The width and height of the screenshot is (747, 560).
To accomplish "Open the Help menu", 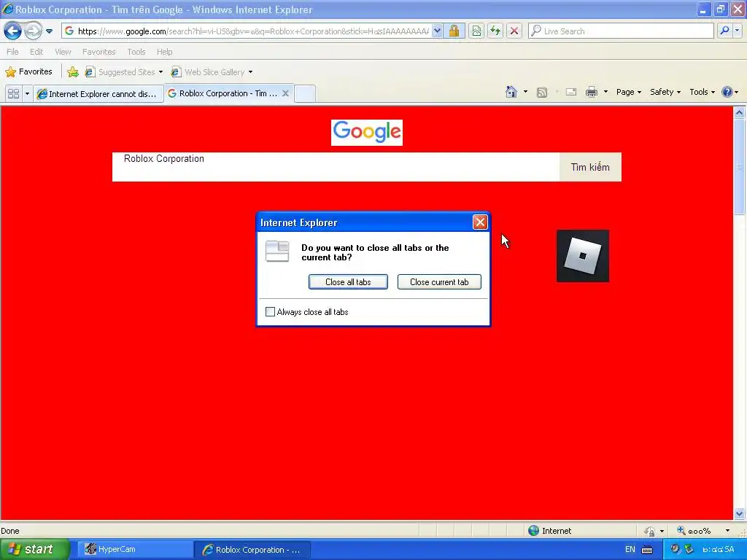I will (x=164, y=52).
